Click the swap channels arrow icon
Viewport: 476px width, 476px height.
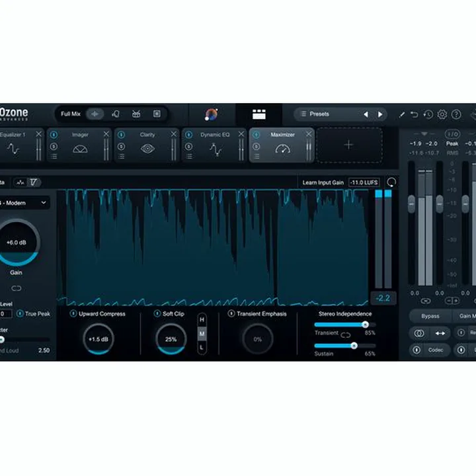(440, 333)
